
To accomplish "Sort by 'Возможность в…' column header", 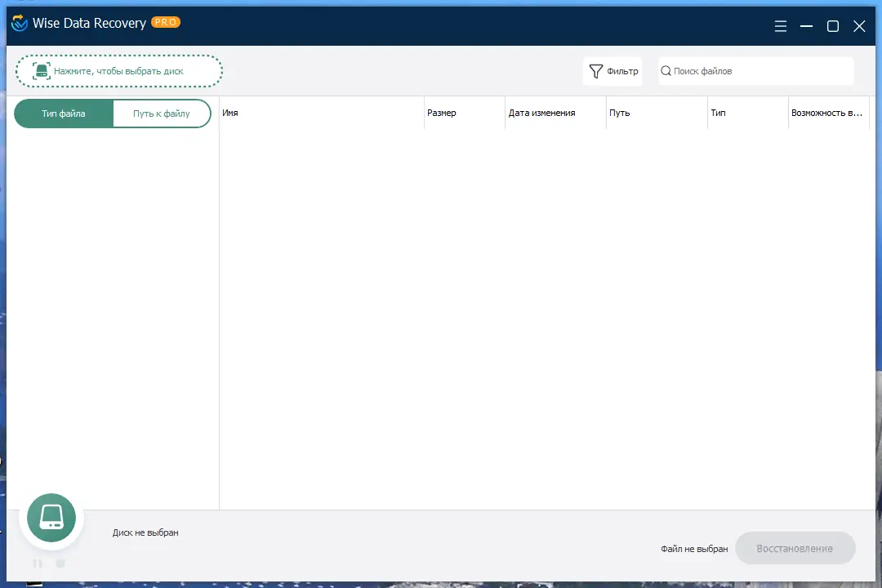I will click(829, 113).
